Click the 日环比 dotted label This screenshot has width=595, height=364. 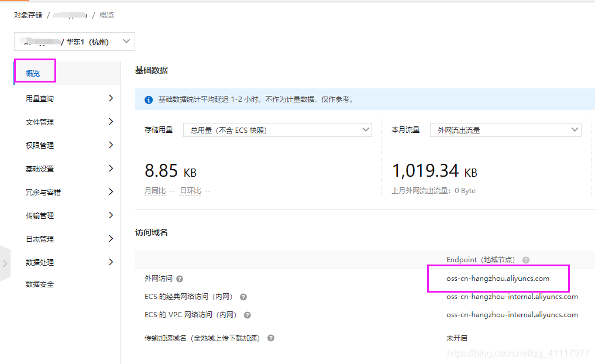click(x=191, y=191)
